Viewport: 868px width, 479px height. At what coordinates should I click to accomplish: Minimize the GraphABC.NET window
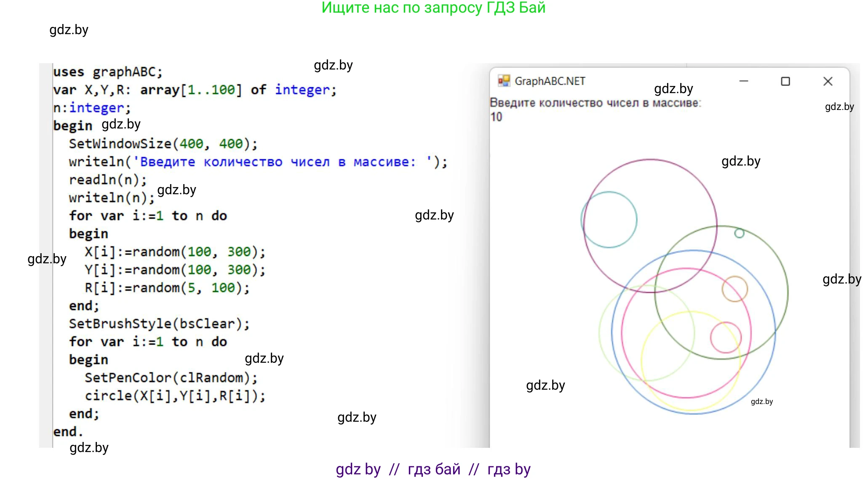[744, 81]
